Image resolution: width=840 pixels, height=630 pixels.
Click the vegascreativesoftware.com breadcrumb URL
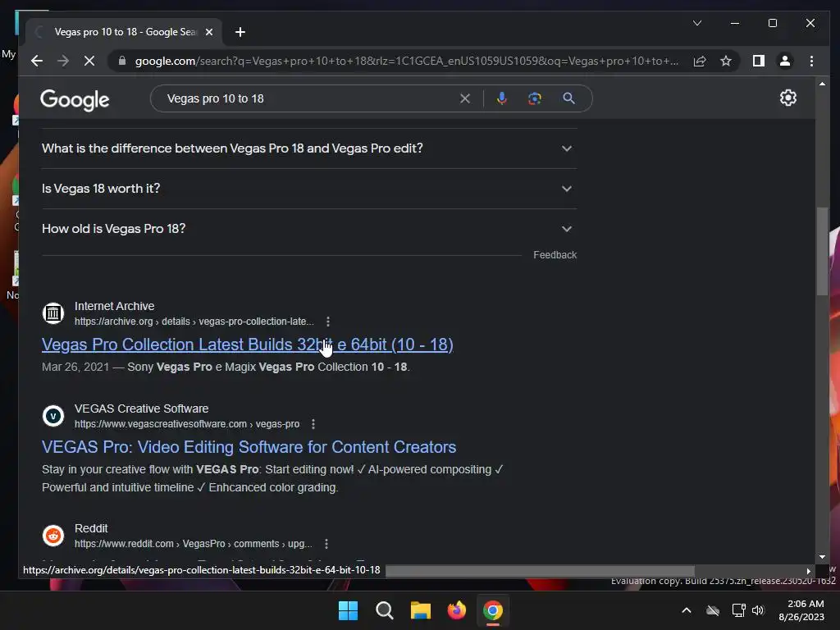click(x=187, y=424)
